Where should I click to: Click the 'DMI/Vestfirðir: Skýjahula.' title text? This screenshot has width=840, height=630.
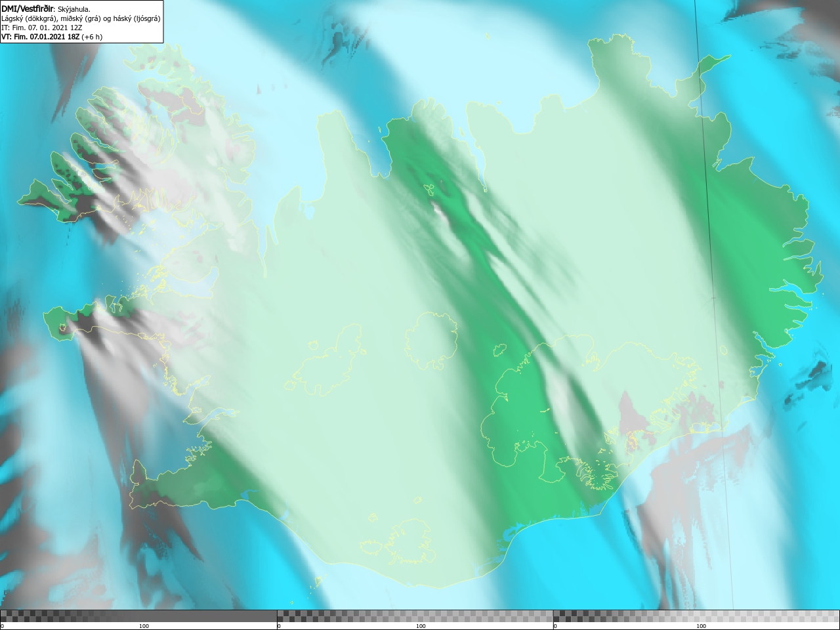[46, 9]
